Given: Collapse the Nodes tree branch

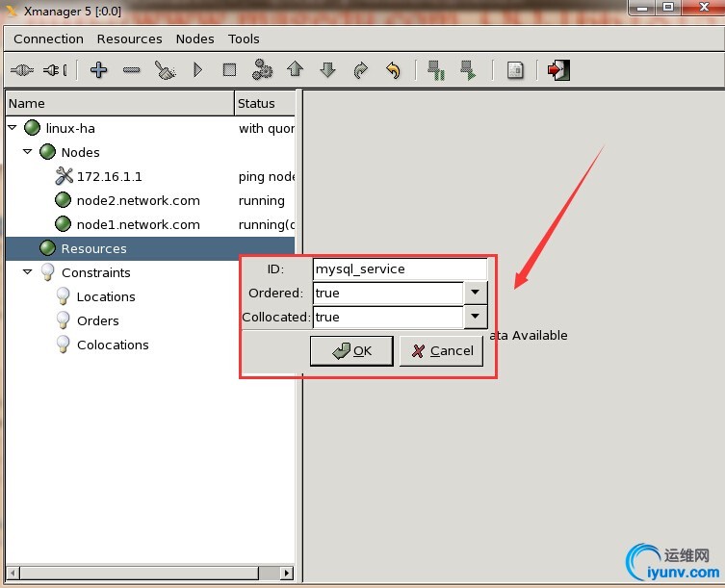Looking at the screenshot, I should coord(28,151).
